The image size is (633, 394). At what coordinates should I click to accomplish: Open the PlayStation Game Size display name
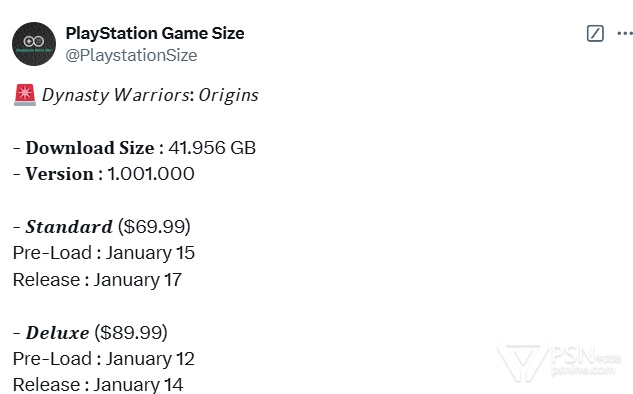point(155,33)
